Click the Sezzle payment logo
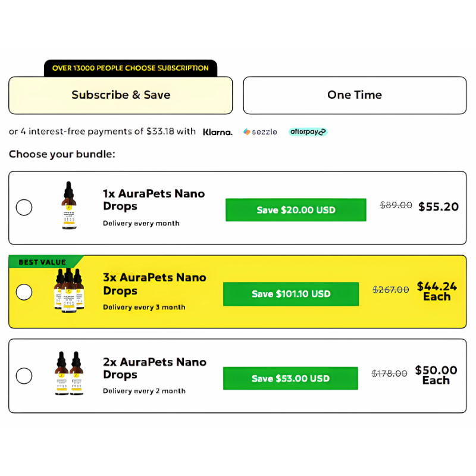Viewport: 476px width, 476px height. coord(260,132)
